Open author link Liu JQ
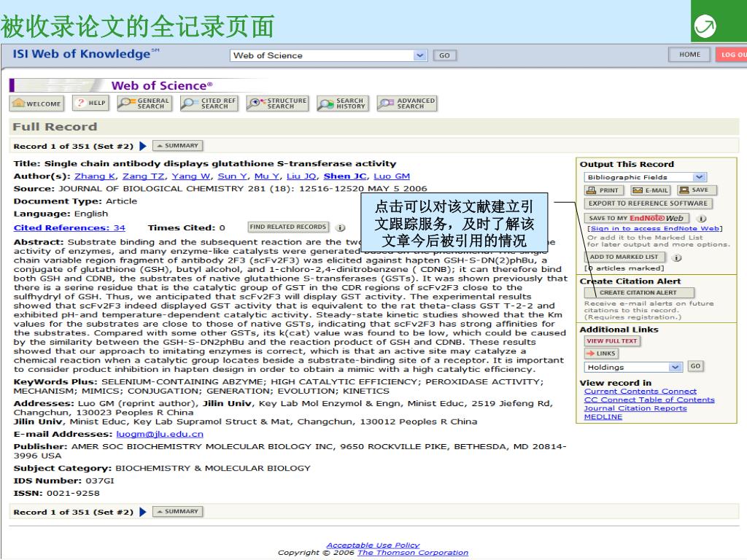 (301, 176)
